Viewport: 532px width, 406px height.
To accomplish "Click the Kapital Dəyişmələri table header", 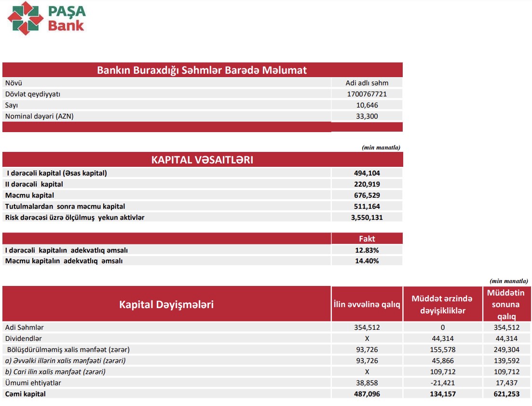I will [166, 304].
